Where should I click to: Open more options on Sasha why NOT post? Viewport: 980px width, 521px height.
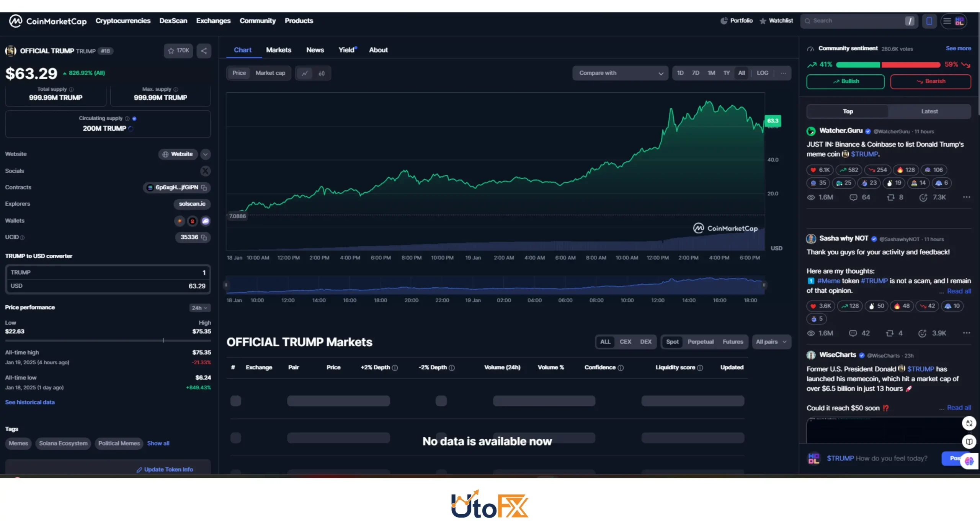(967, 333)
